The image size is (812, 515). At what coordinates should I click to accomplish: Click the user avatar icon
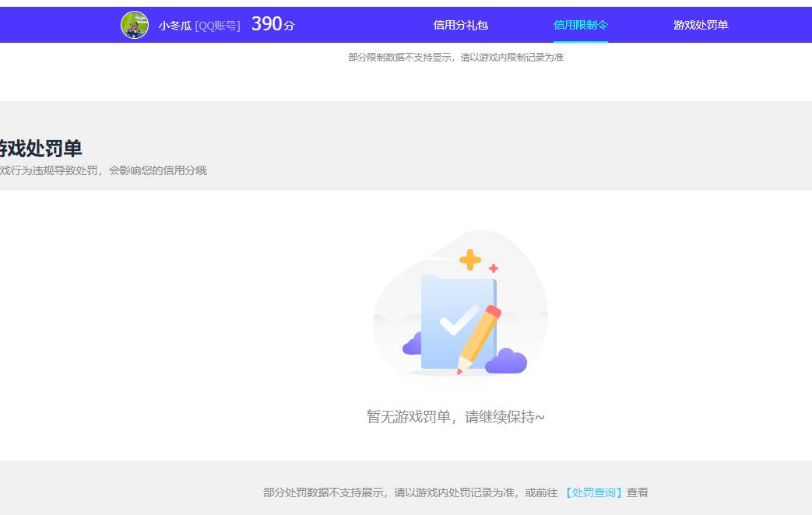coord(134,24)
